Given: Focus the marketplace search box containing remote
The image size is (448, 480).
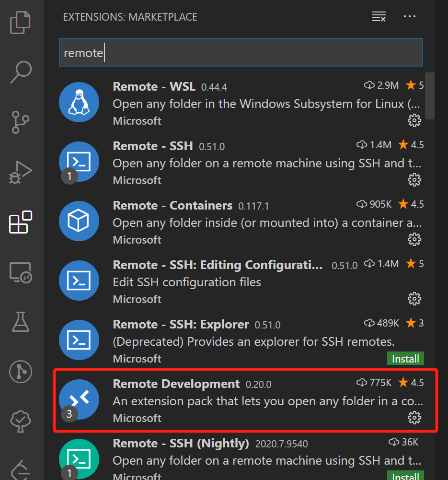Looking at the screenshot, I should 241,52.
